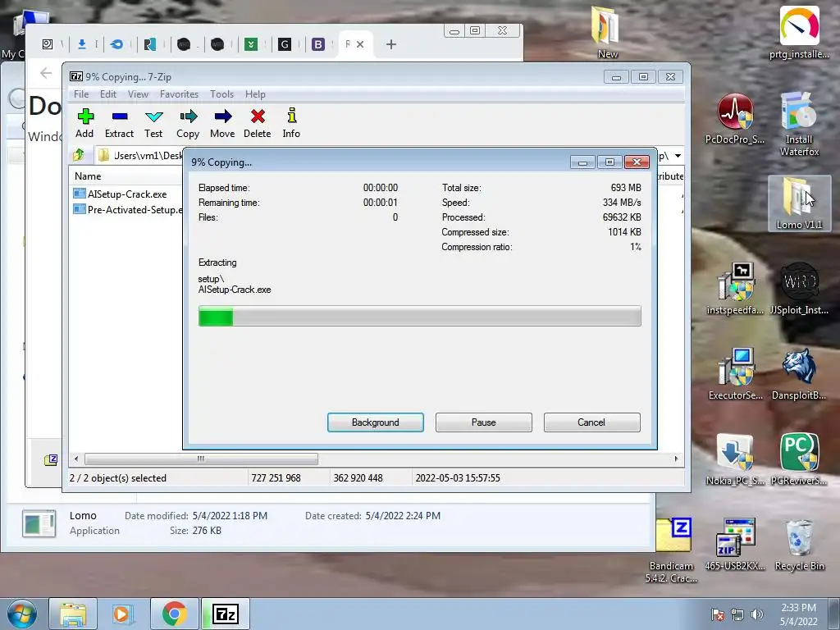This screenshot has height=630, width=840.
Task: Click the right arrow of horizontal scrollbar
Action: [x=676, y=459]
